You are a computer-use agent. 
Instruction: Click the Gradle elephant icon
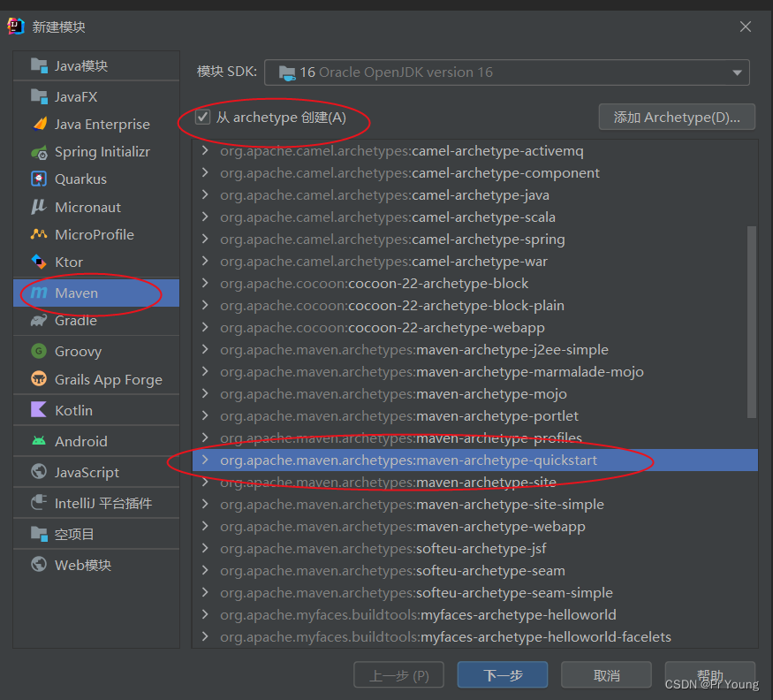click(x=39, y=321)
